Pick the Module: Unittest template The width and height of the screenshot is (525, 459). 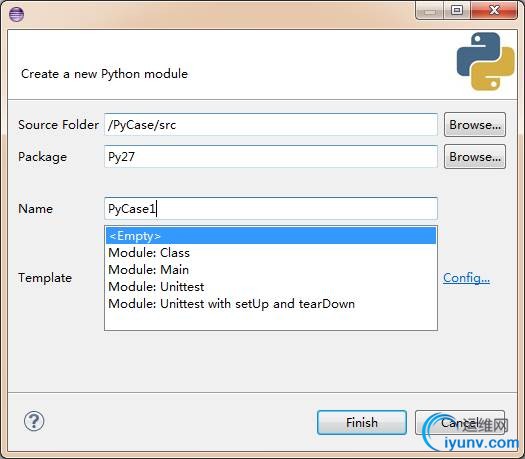[271, 287]
